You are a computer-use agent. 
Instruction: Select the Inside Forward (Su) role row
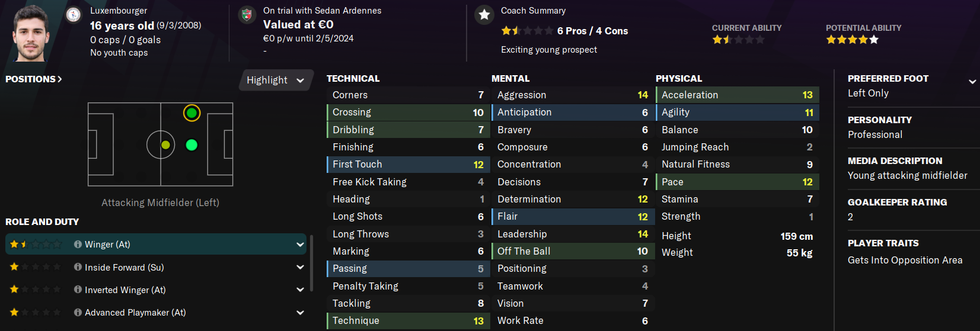pos(178,267)
